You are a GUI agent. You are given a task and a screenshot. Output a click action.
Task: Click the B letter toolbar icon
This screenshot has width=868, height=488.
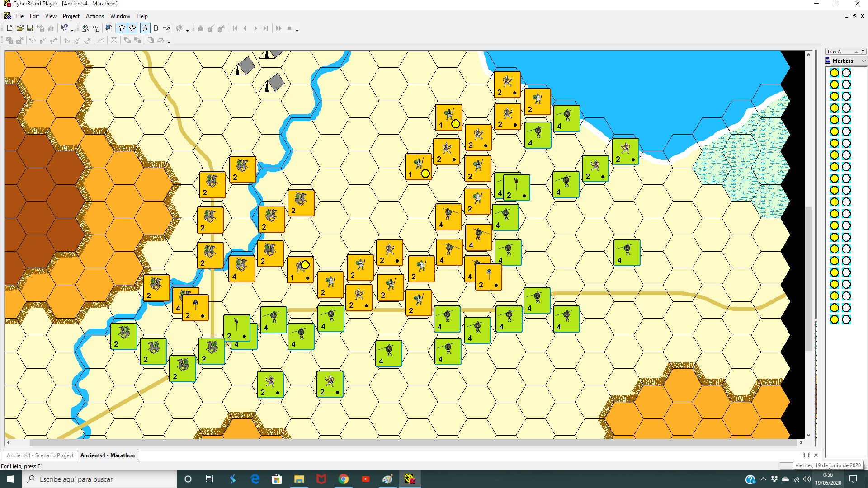[156, 28]
